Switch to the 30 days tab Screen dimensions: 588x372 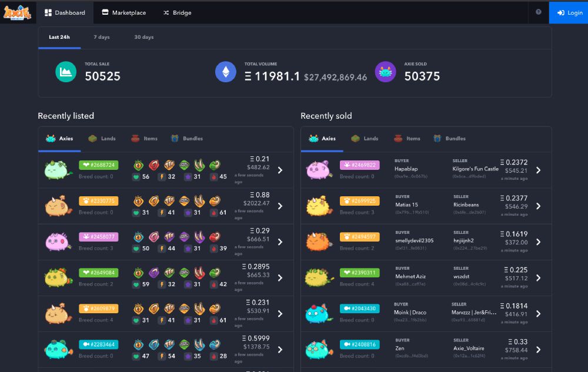point(144,37)
